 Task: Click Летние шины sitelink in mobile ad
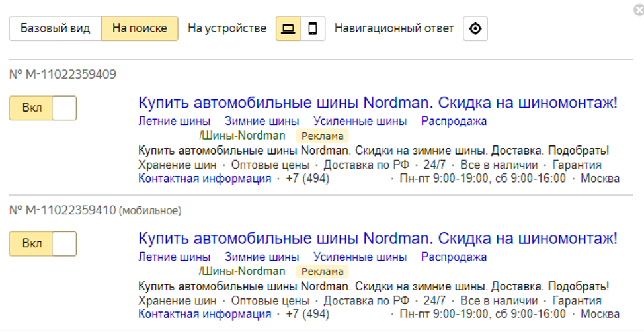point(174,257)
